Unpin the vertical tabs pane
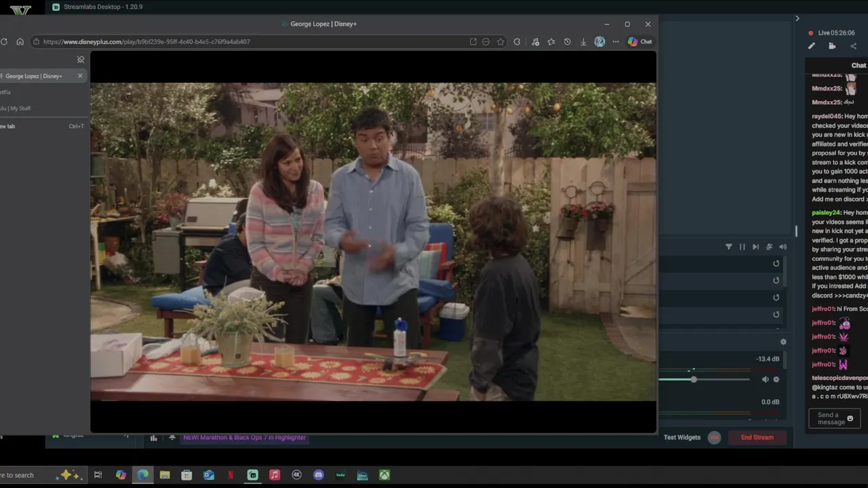The image size is (868, 488). click(81, 60)
